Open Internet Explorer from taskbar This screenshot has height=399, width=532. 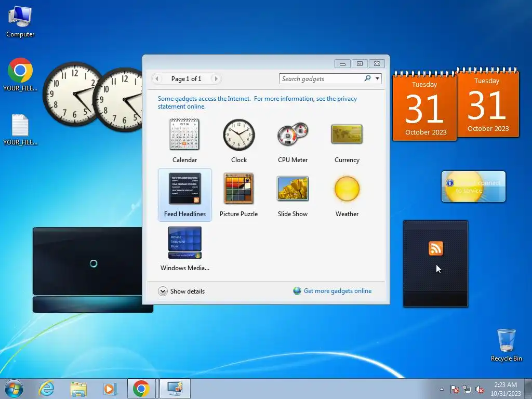[46, 389]
